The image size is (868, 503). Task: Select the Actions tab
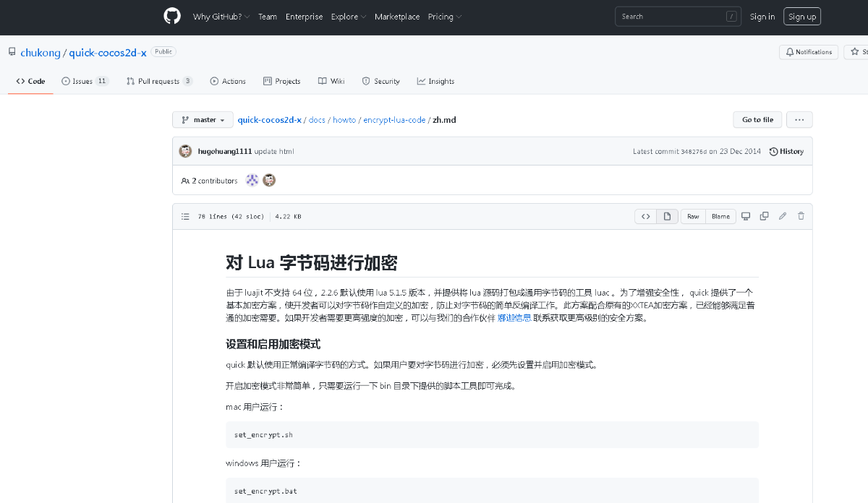(228, 81)
